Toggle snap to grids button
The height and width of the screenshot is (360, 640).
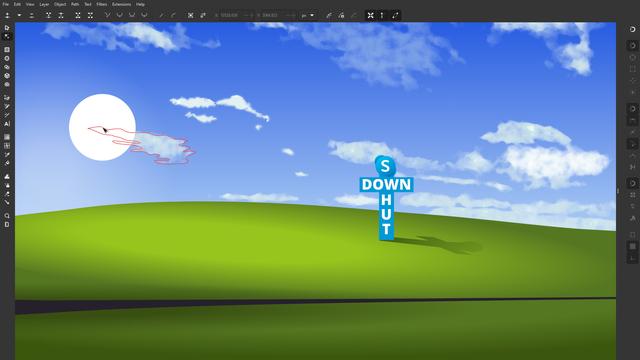pos(632,246)
